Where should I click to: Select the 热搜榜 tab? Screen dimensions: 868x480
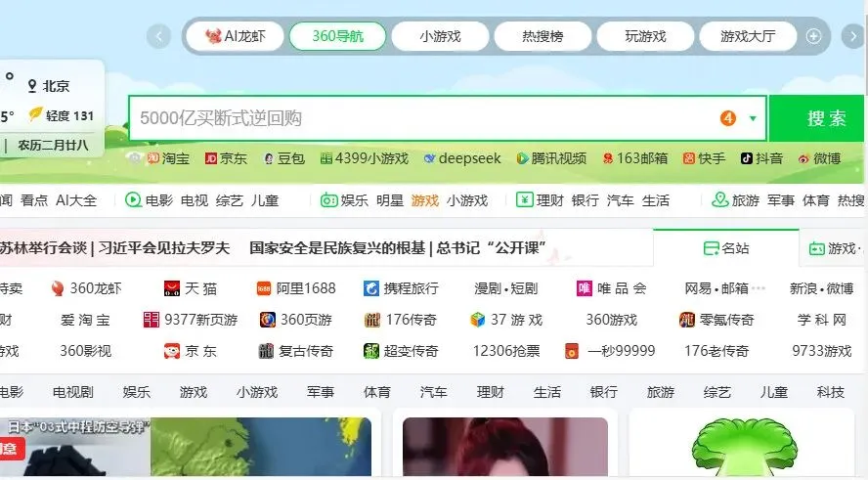542,36
